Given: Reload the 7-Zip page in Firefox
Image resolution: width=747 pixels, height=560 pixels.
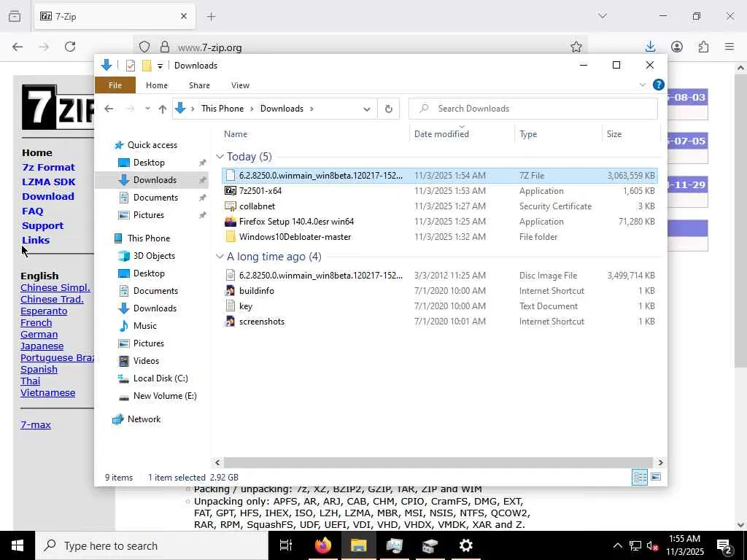Looking at the screenshot, I should pyautogui.click(x=70, y=47).
